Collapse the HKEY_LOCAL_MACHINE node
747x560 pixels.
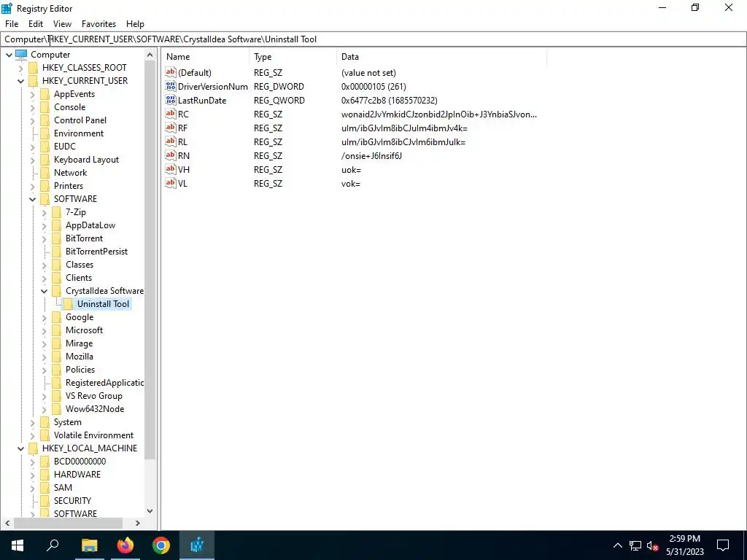pyautogui.click(x=20, y=448)
